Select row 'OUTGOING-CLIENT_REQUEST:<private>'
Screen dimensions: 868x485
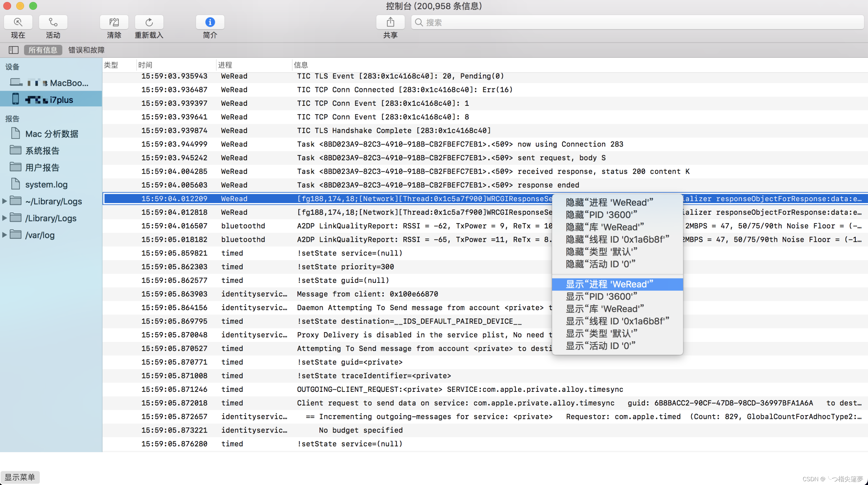pyautogui.click(x=485, y=389)
